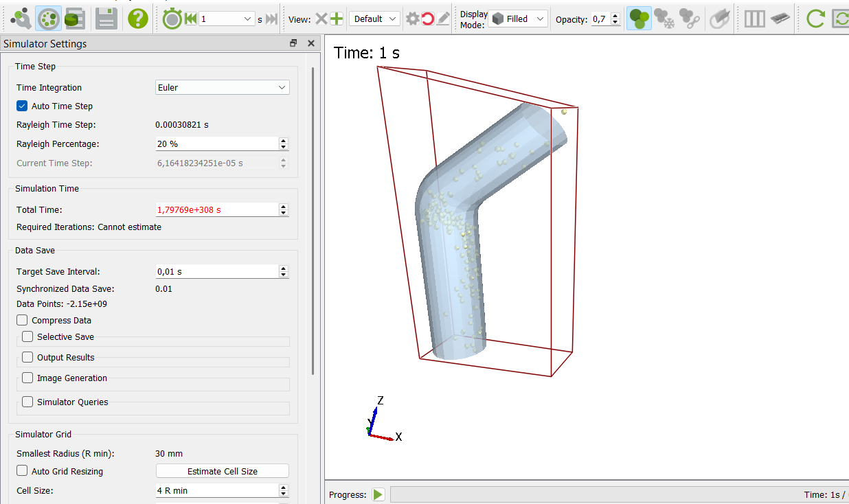Close the Simulator Settings panel
The image size is (849, 504).
click(x=310, y=43)
